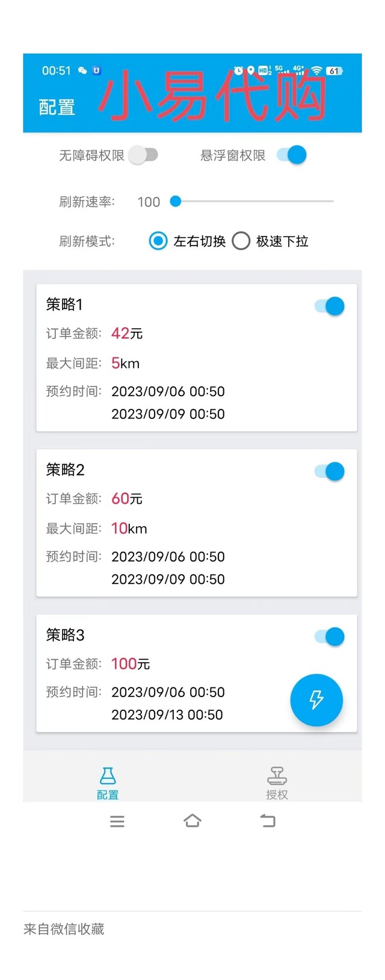Turn off the 策略2 switch
385x980 pixels.
[330, 471]
